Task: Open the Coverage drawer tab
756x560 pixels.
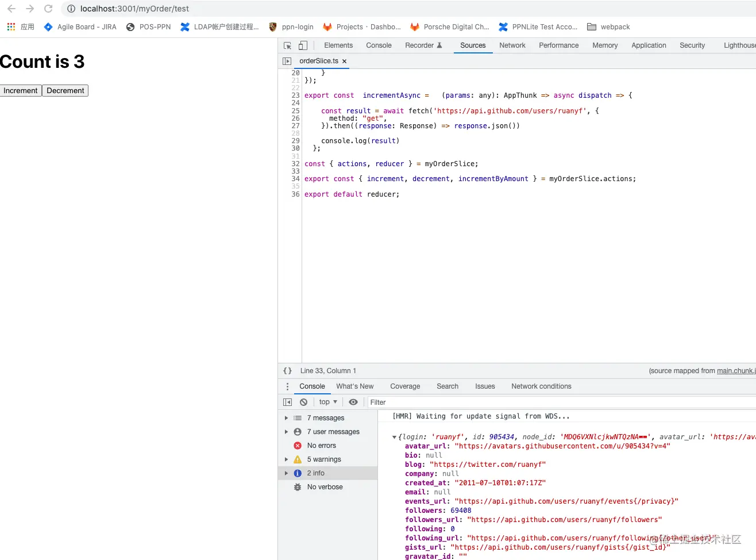Action: point(405,386)
